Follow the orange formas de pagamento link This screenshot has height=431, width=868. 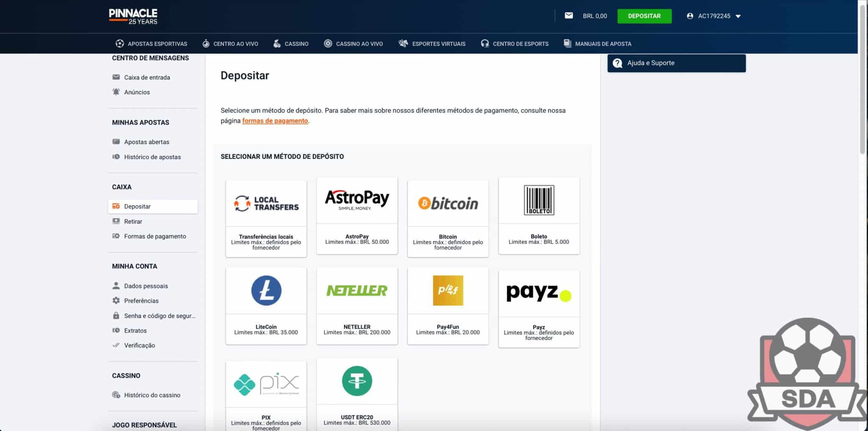tap(275, 121)
